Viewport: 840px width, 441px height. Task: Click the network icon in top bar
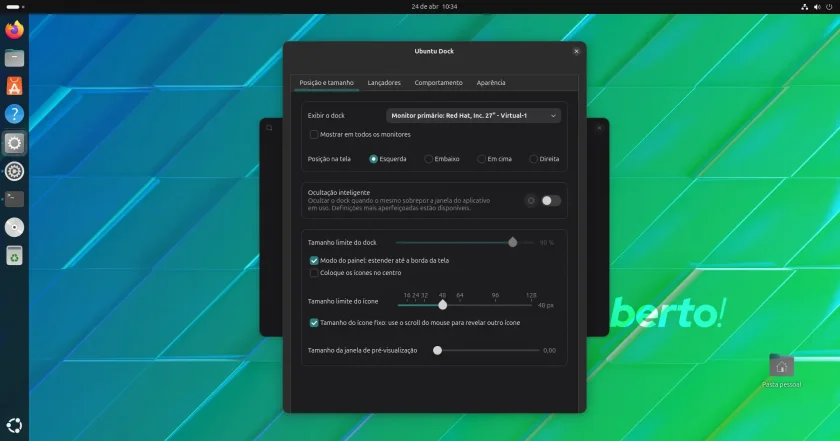pyautogui.click(x=804, y=7)
